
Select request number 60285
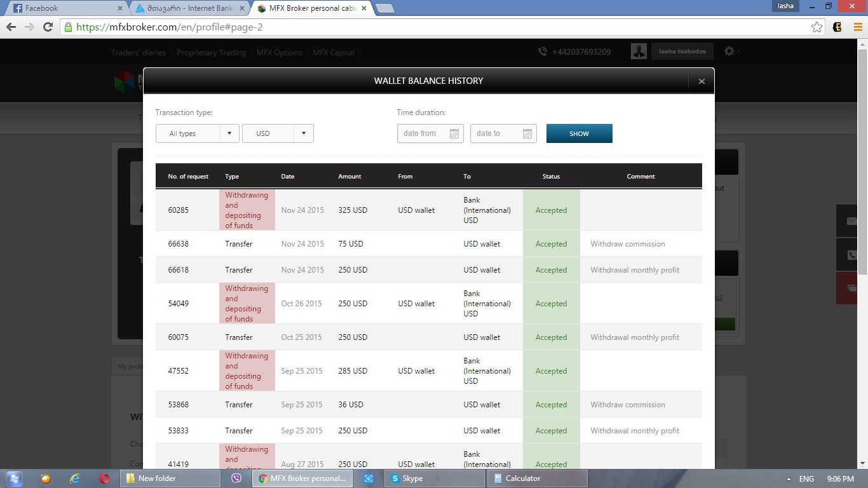(x=179, y=210)
